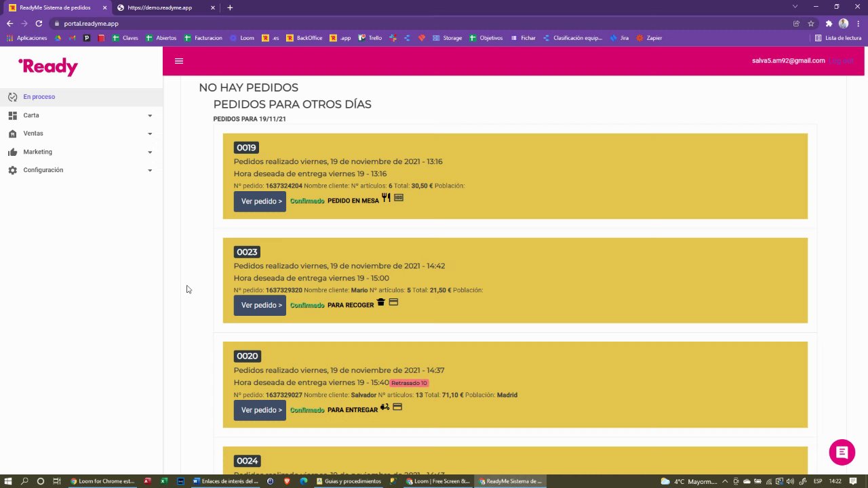Open the hamburger menu in pink header
The width and height of the screenshot is (868, 488).
pos(179,61)
